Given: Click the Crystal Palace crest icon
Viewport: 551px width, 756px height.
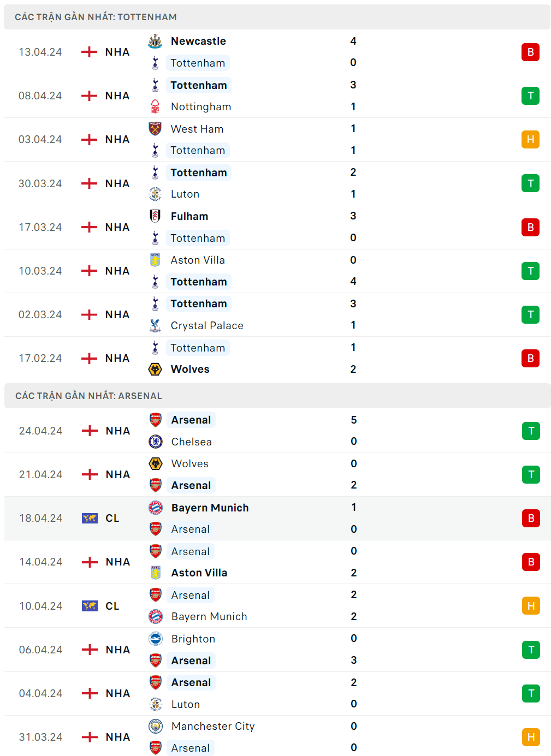Looking at the screenshot, I should point(155,325).
